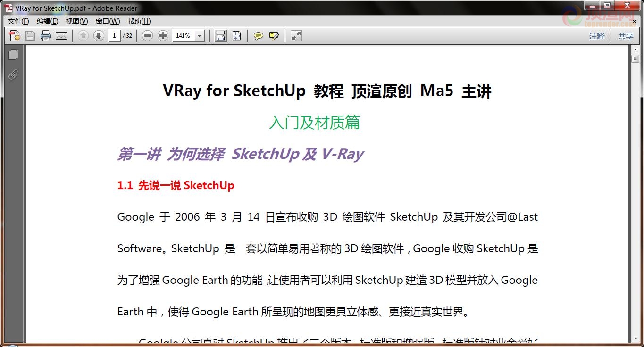Open the 视图(V) menu
The image size is (644, 347).
77,21
